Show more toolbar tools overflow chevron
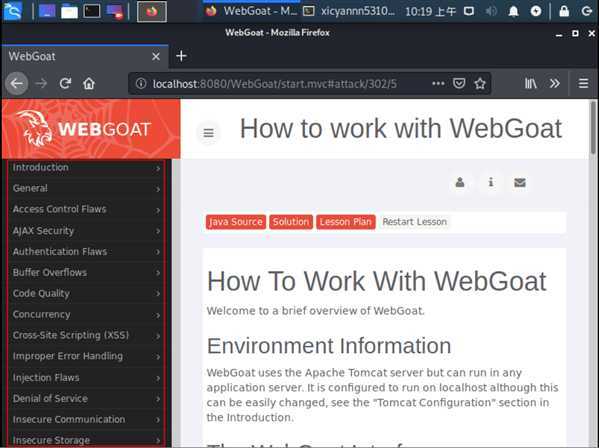Image resolution: width=599 pixels, height=448 pixels. [x=555, y=83]
